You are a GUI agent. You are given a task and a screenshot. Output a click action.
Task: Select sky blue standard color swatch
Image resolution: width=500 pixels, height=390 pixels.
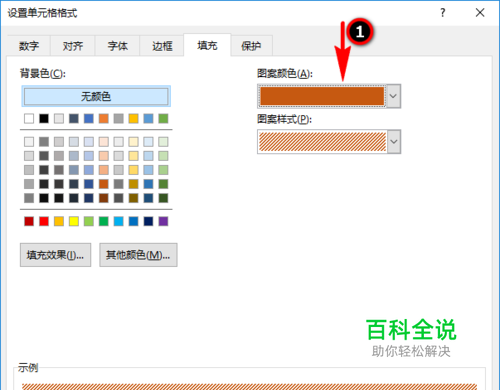[118, 221]
